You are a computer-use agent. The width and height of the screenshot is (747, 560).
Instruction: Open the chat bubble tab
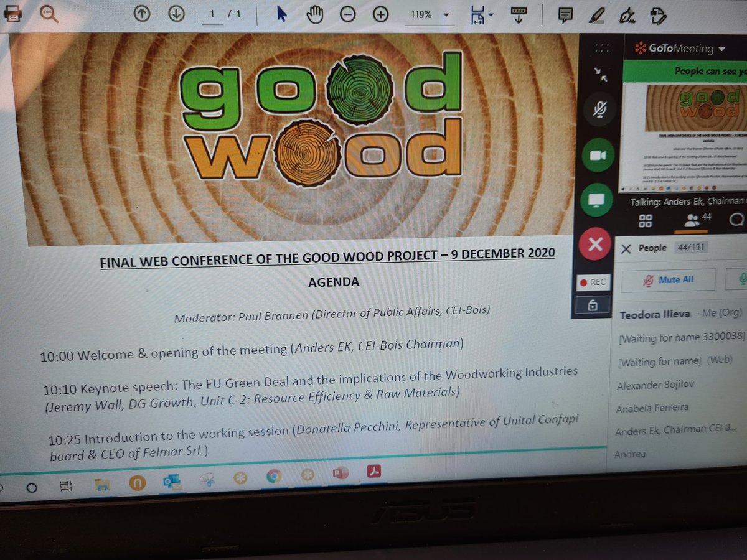736,219
